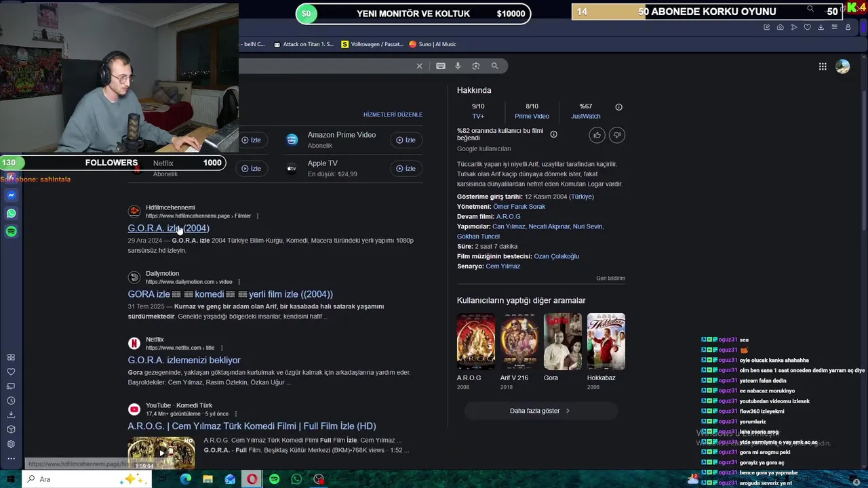Image resolution: width=868 pixels, height=488 pixels.
Task: Open Hokkabaz 2006 poster thumbnail
Action: [x=606, y=342]
